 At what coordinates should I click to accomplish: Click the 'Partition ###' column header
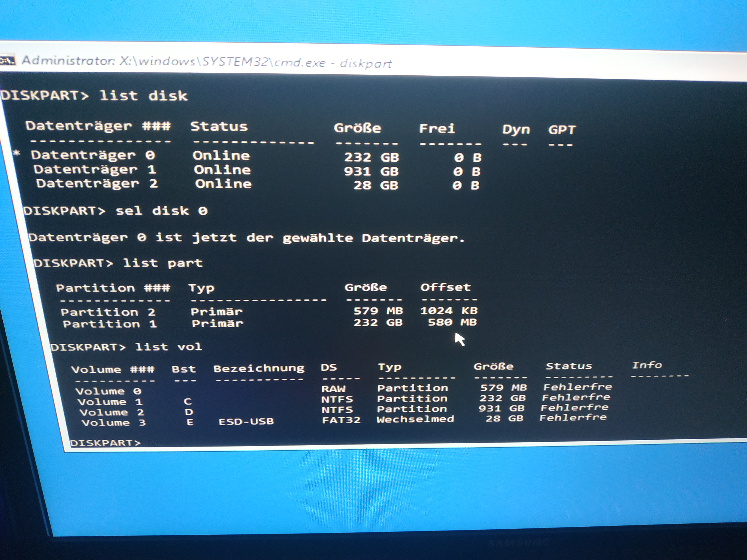tap(113, 288)
